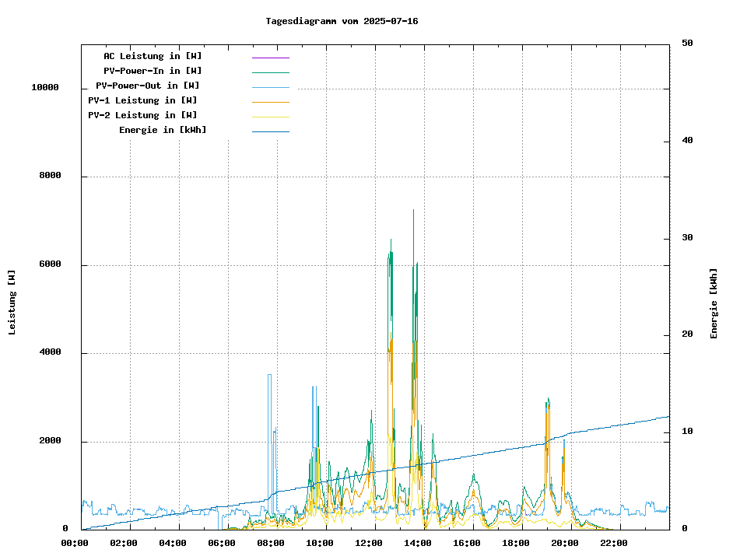Click the 10000 tick on the Leistung axis
The image size is (747, 560).
point(45,88)
